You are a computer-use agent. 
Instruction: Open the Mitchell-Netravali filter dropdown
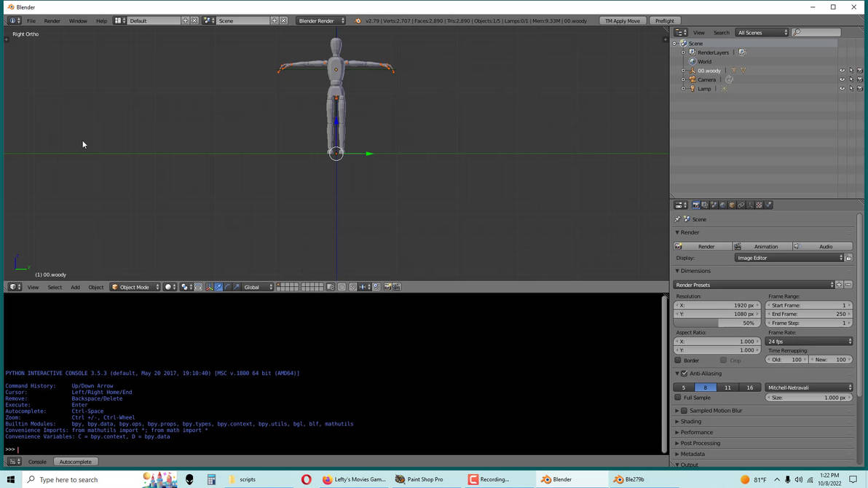tap(810, 387)
